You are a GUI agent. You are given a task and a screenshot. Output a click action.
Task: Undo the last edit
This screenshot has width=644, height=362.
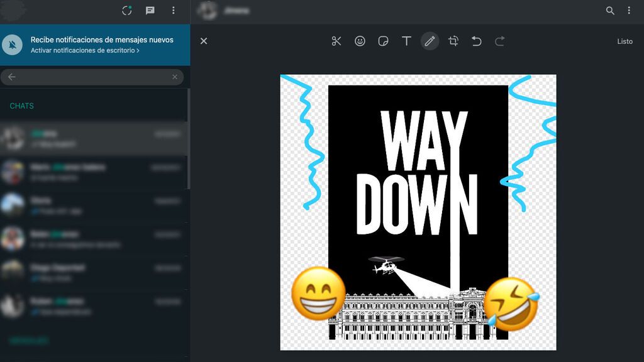click(477, 41)
